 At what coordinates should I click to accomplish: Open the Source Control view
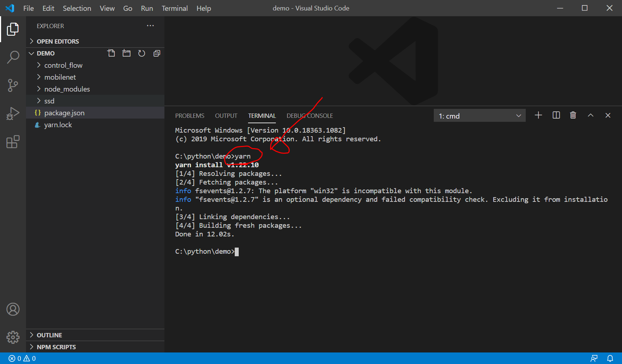pos(13,85)
